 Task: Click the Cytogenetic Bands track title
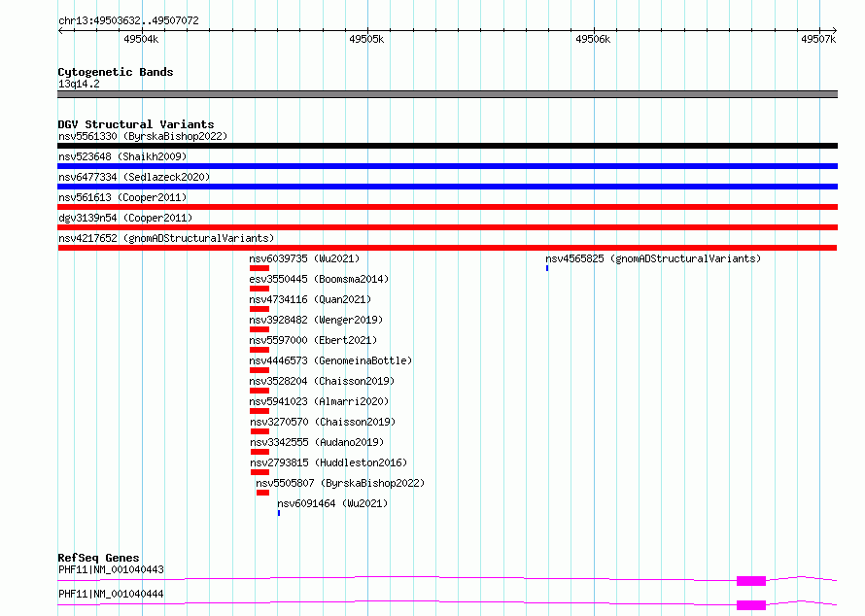[116, 72]
